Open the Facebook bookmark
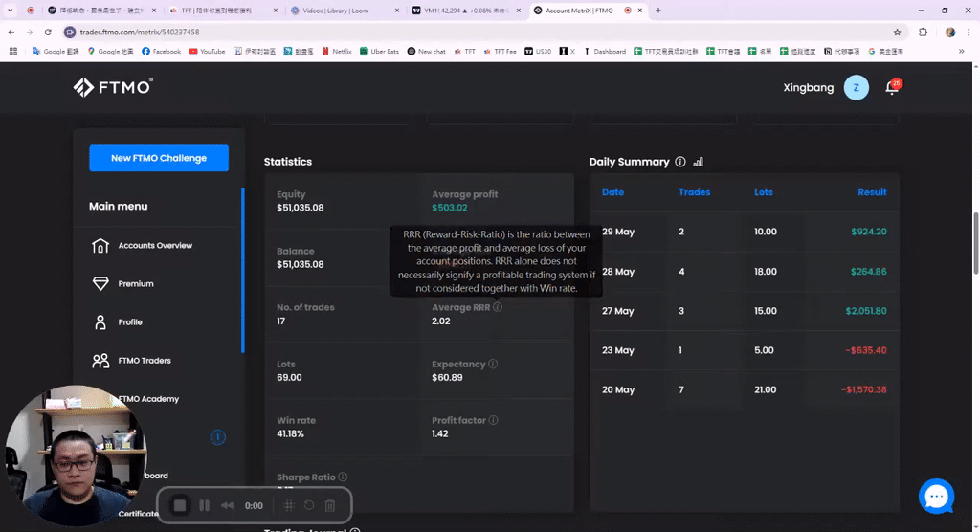This screenshot has height=532, width=980. point(161,52)
